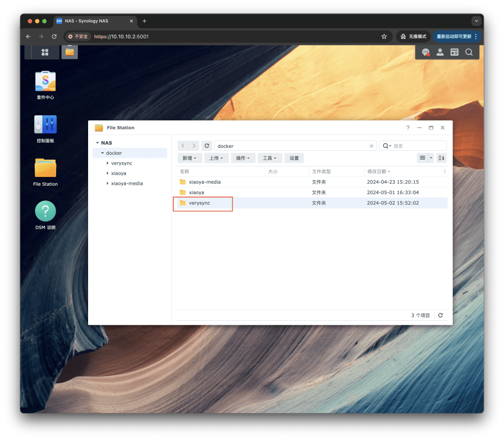Select xiaoya in the folder tree
This screenshot has width=504, height=440.
pos(119,173)
